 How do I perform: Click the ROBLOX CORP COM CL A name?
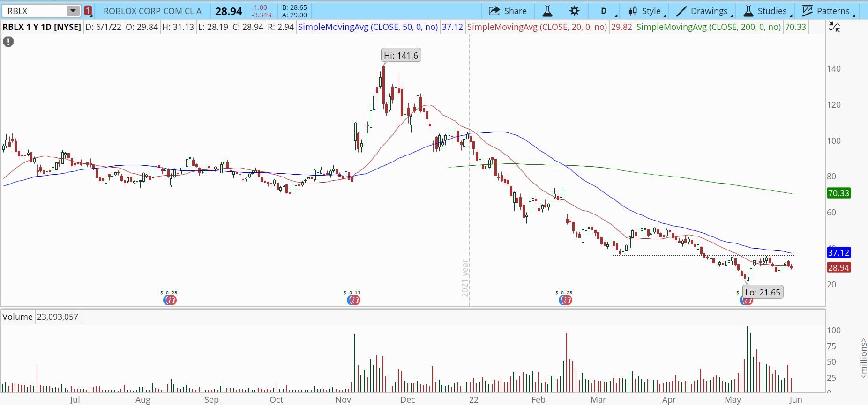tap(152, 11)
